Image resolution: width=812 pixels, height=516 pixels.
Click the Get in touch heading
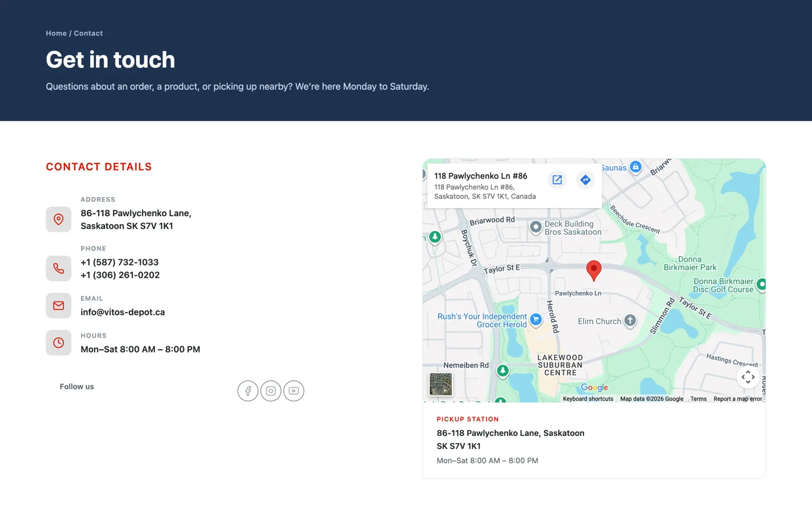[x=110, y=60]
